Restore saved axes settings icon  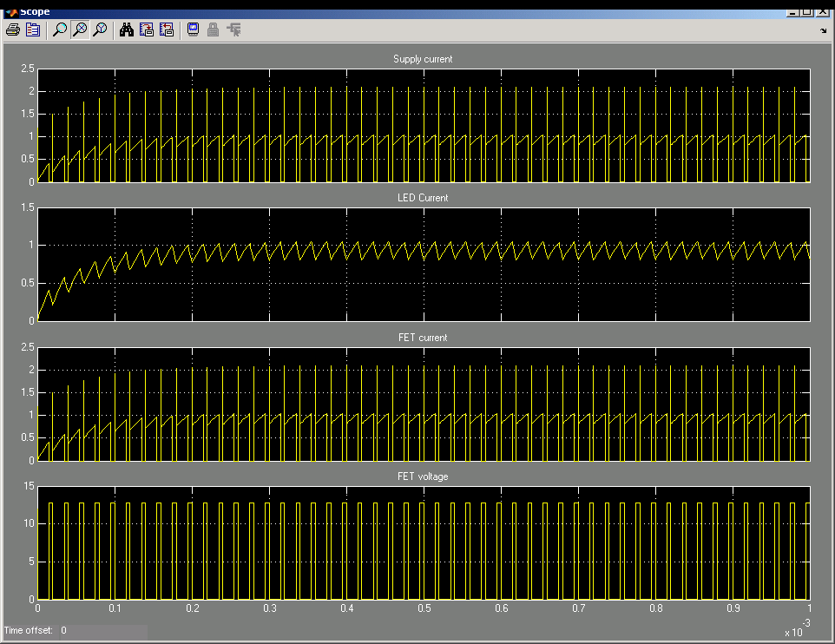pos(167,30)
